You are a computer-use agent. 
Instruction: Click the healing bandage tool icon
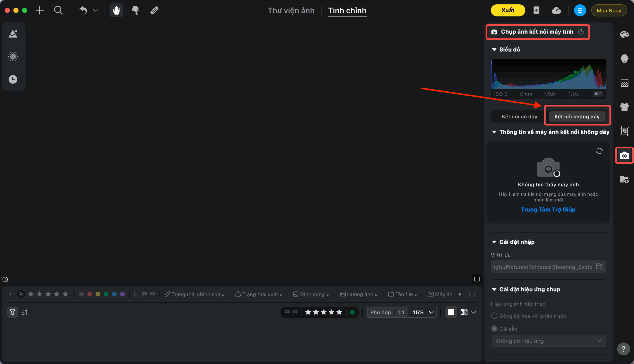click(154, 10)
